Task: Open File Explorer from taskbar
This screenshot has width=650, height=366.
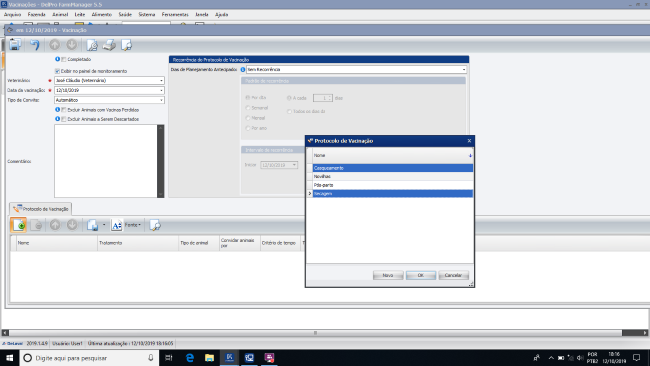Action: click(x=209, y=358)
